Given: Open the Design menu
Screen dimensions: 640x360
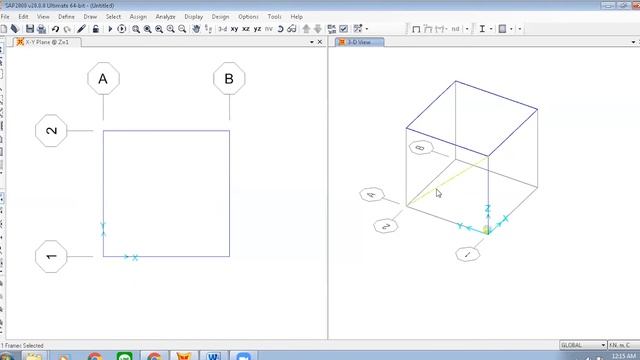Looking at the screenshot, I should (x=220, y=17).
